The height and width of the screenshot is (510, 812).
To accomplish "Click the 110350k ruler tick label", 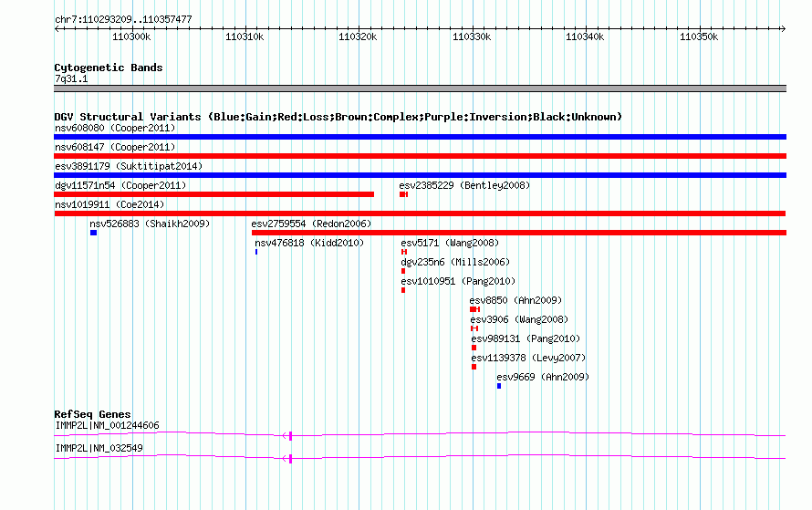I will [699, 37].
